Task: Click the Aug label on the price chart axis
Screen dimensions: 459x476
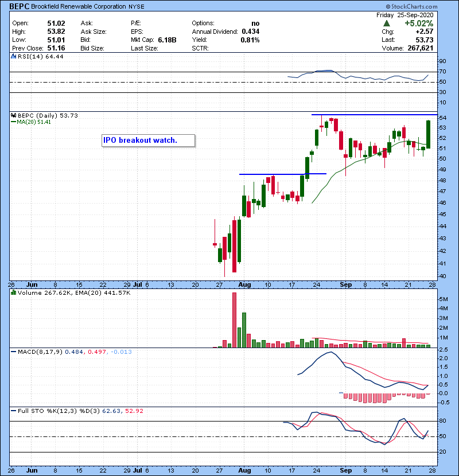Action: (244, 284)
